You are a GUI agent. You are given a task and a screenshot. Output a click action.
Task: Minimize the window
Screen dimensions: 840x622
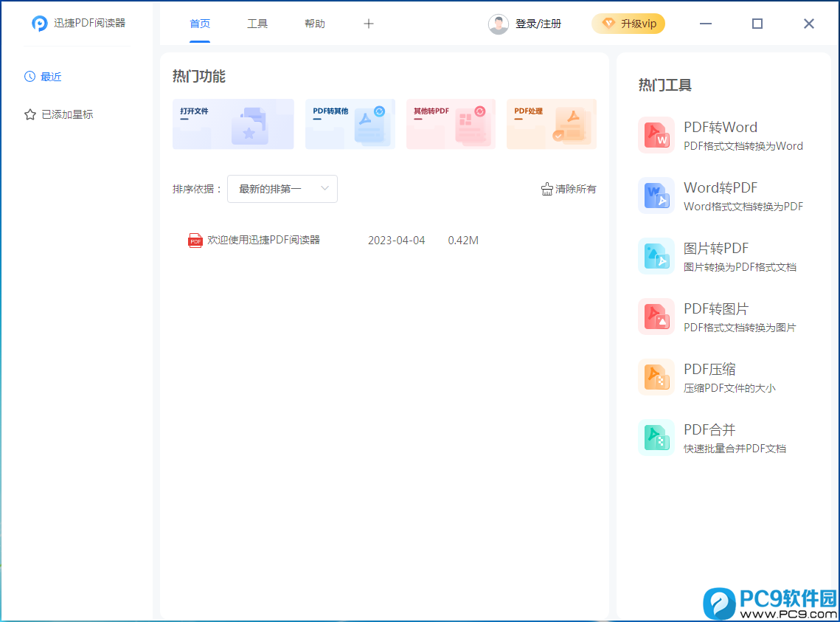[x=706, y=24]
